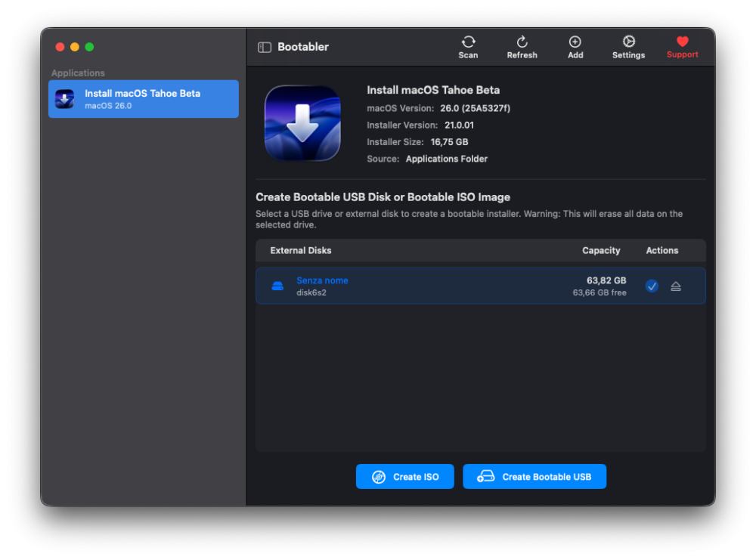The width and height of the screenshot is (756, 560).
Task: Add a new installer
Action: click(x=575, y=47)
